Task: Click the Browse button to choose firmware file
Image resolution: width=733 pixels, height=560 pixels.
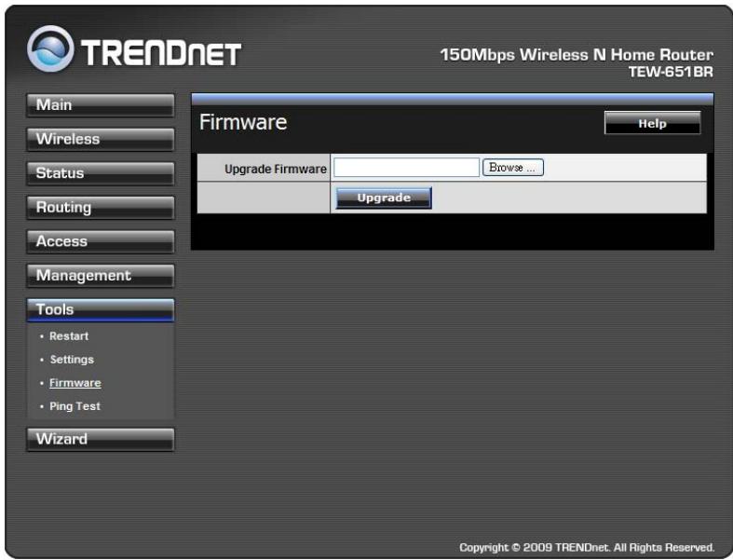Action: pyautogui.click(x=513, y=168)
